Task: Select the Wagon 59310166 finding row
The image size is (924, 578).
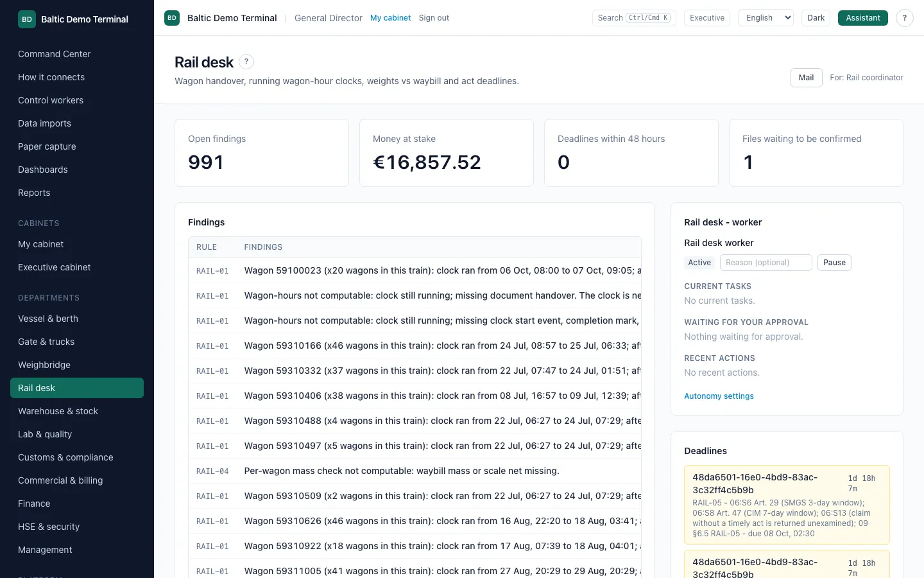Action: tap(415, 346)
